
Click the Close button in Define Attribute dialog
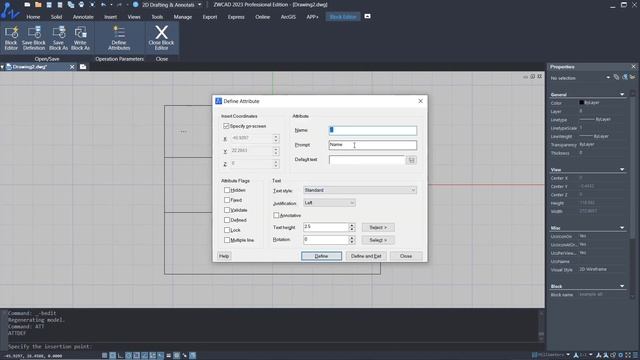point(406,256)
